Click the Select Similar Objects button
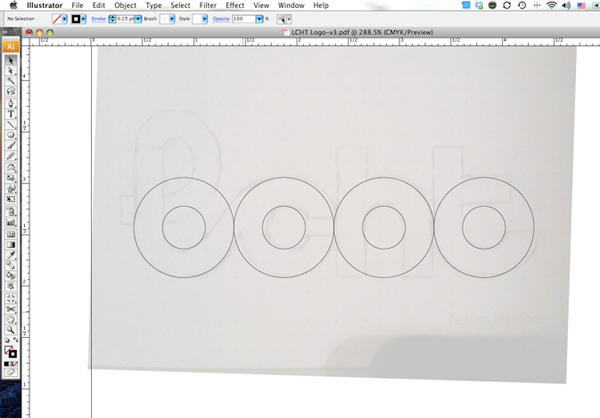This screenshot has width=600, height=418. point(282,19)
